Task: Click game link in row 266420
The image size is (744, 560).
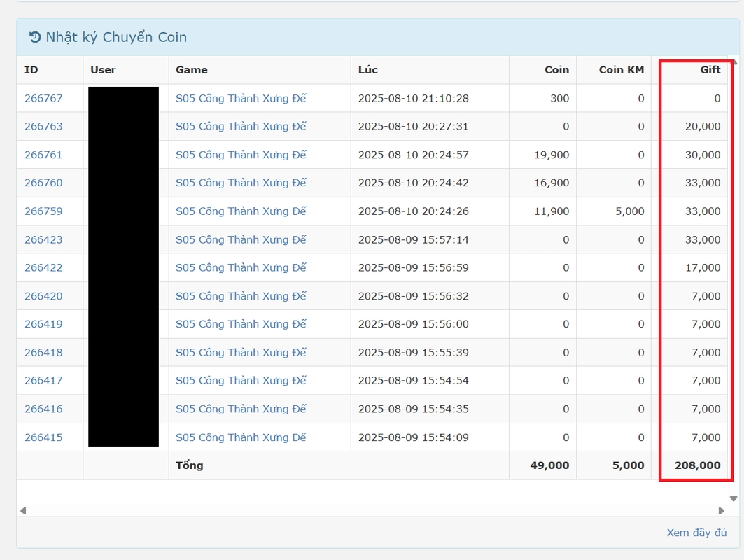Action: coord(241,296)
